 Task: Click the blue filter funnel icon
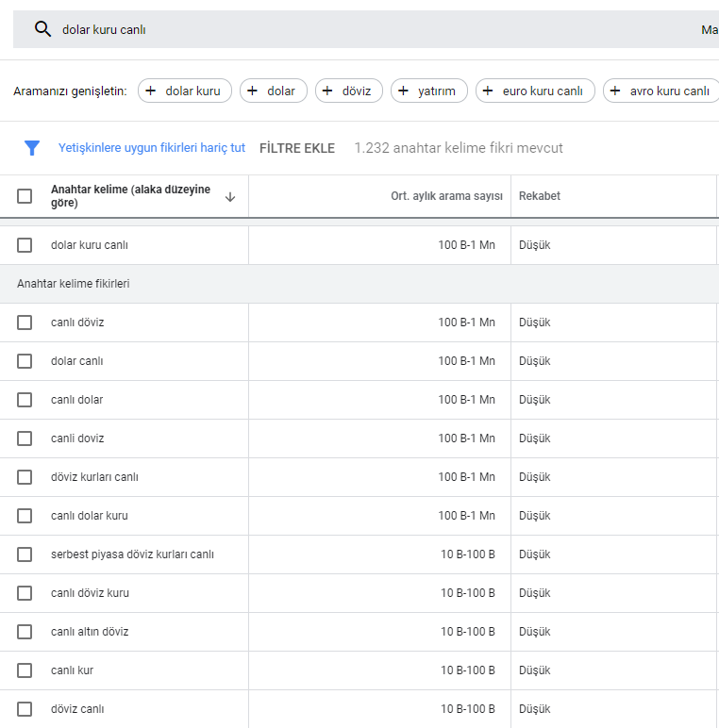coord(32,148)
